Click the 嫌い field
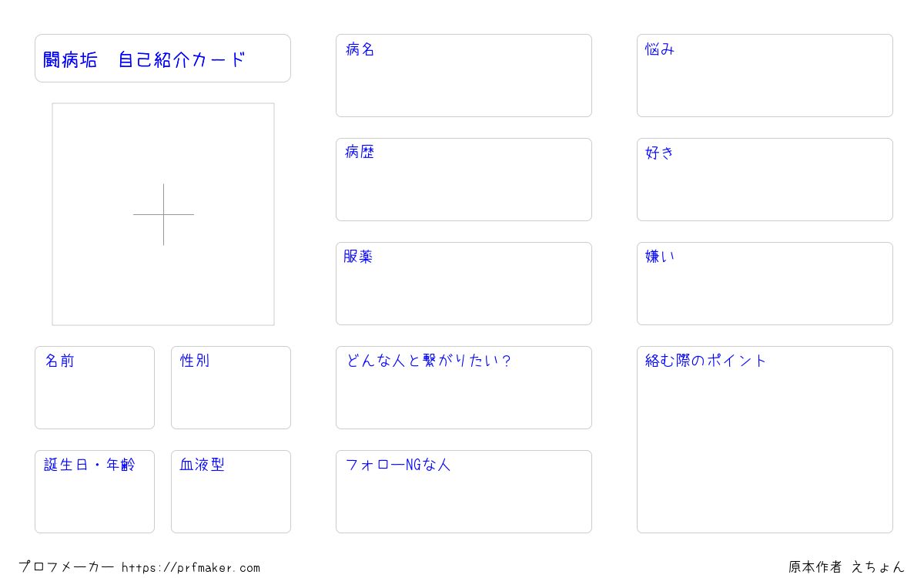Screen dimensions: 924x578 (x=765, y=284)
